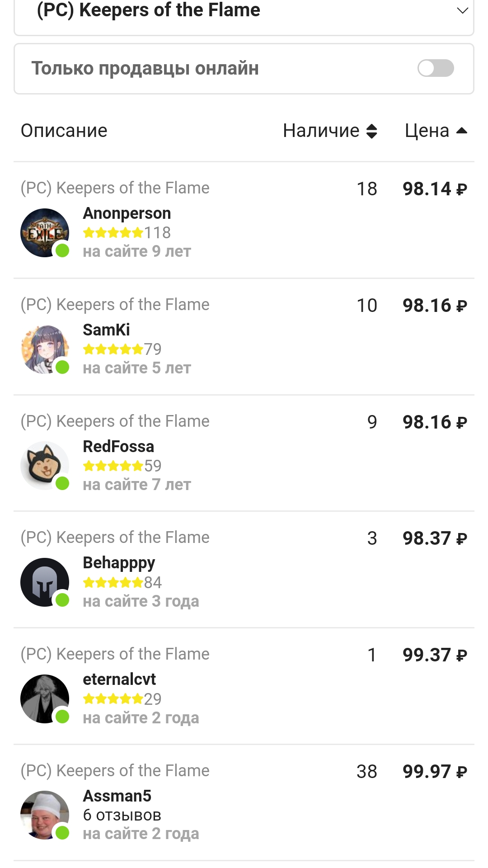
Task: Toggle the online sellers only switch
Action: (x=436, y=68)
